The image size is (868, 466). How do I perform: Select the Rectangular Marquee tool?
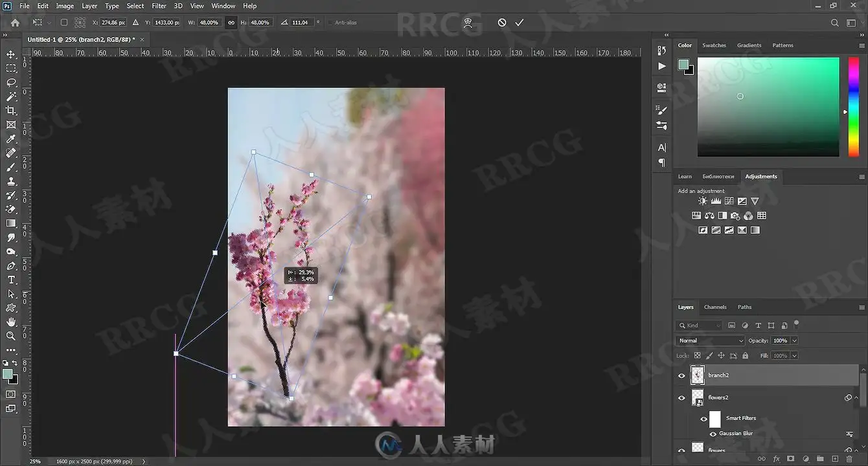pyautogui.click(x=11, y=68)
